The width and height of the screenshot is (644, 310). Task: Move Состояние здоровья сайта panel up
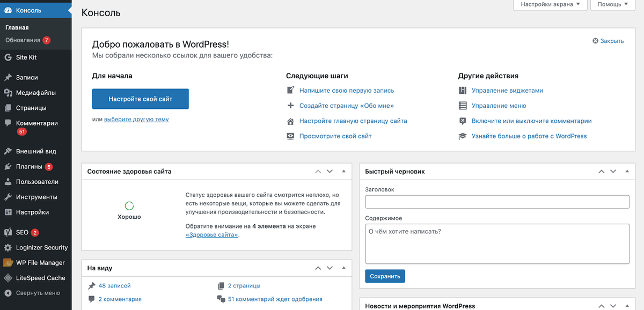pos(318,172)
